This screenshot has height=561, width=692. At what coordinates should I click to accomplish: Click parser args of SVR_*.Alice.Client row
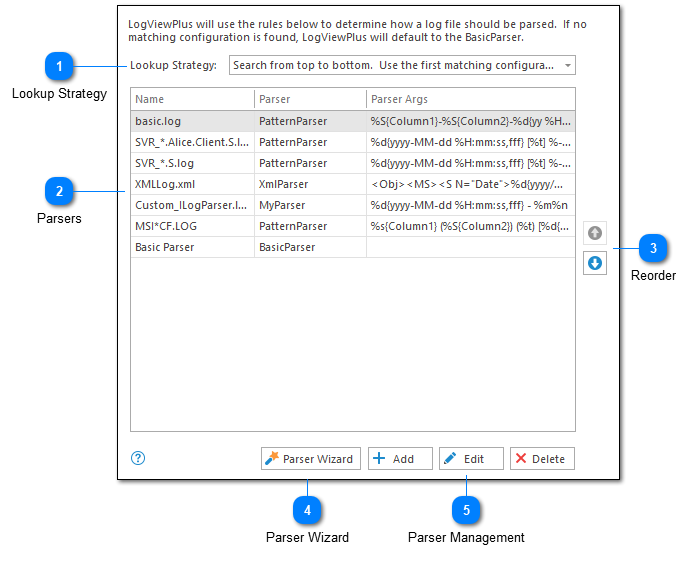[471, 142]
